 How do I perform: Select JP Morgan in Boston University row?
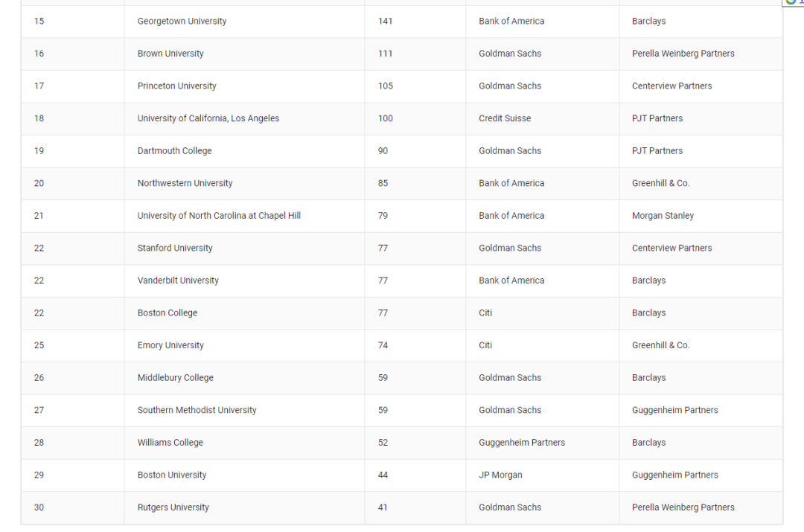(x=500, y=475)
